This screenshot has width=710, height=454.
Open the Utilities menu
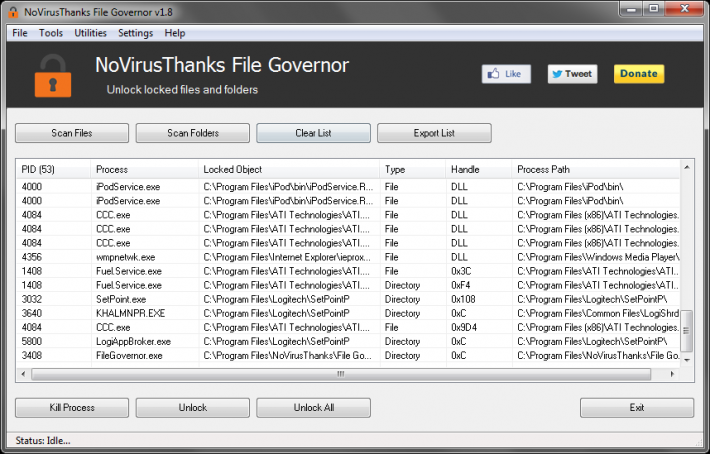point(91,33)
